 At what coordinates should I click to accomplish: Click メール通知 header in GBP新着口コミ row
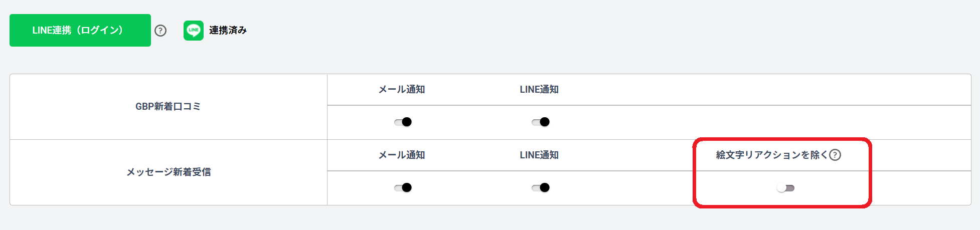[x=402, y=89]
